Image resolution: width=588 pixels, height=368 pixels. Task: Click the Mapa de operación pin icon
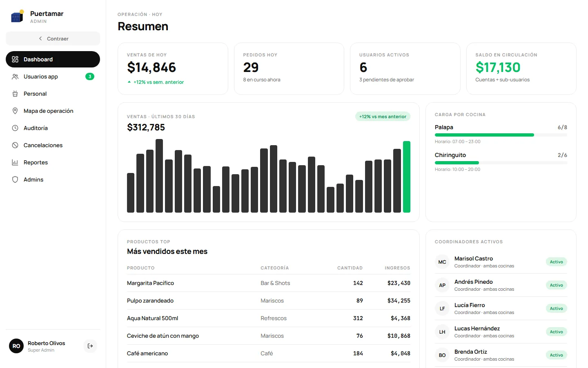click(15, 111)
